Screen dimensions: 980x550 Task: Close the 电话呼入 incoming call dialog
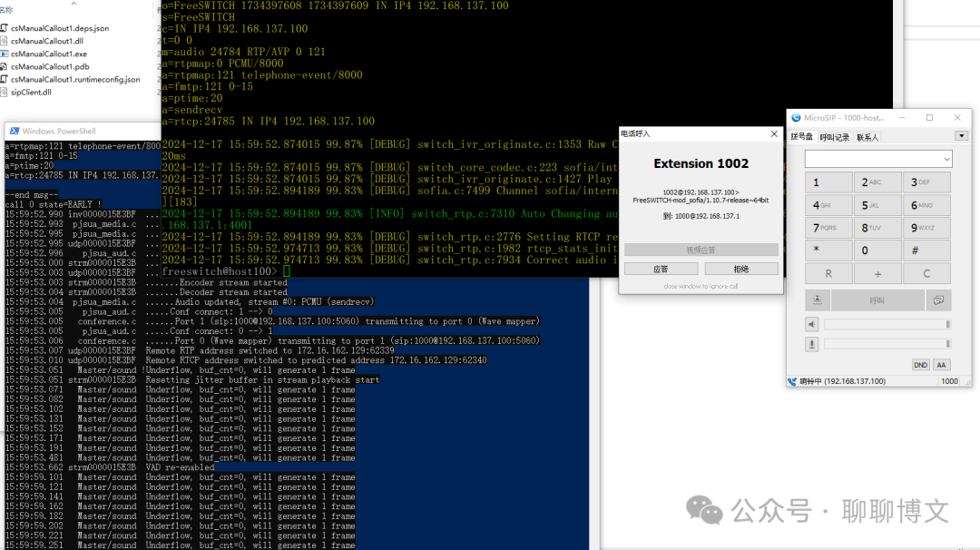(x=774, y=133)
